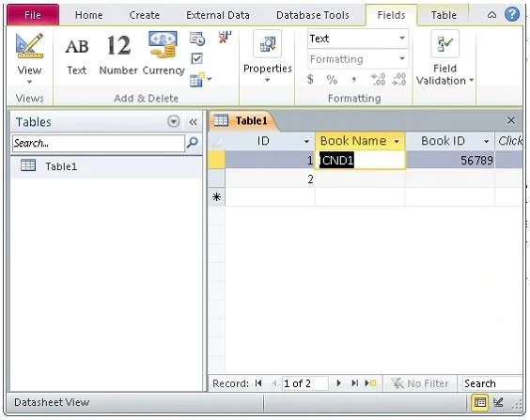Collapse the navigation pane with chevrons
The image size is (530, 420).
click(193, 122)
